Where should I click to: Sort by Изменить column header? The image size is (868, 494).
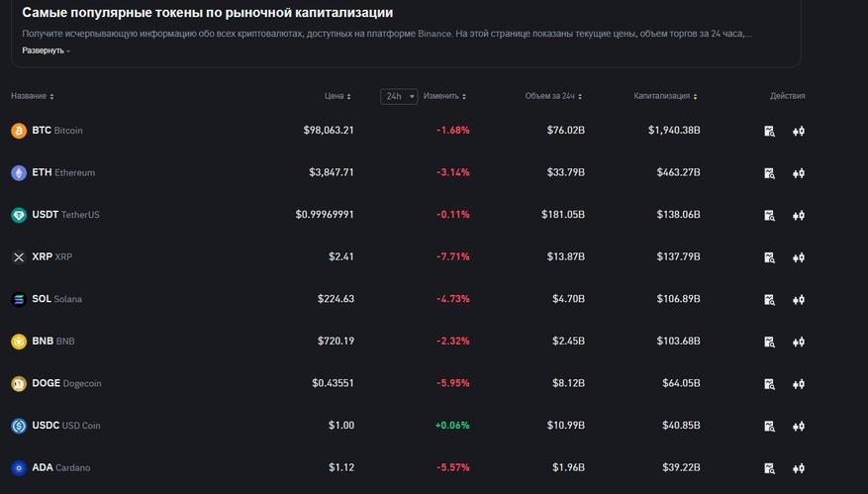444,96
